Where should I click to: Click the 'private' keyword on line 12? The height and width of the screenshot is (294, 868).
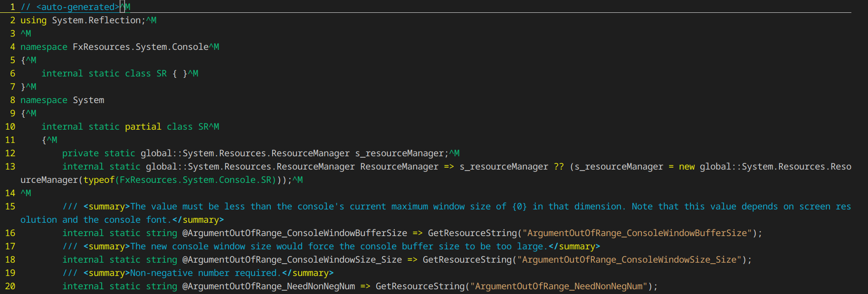[80, 153]
